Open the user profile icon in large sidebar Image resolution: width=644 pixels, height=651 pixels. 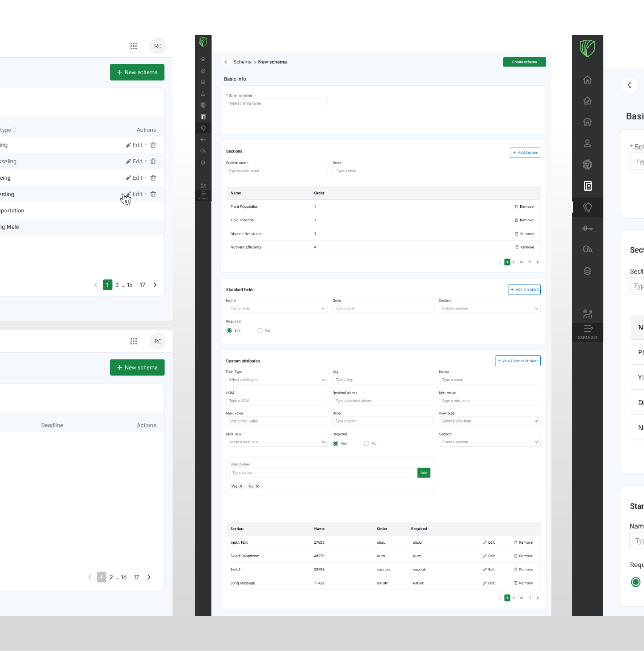pyautogui.click(x=587, y=144)
